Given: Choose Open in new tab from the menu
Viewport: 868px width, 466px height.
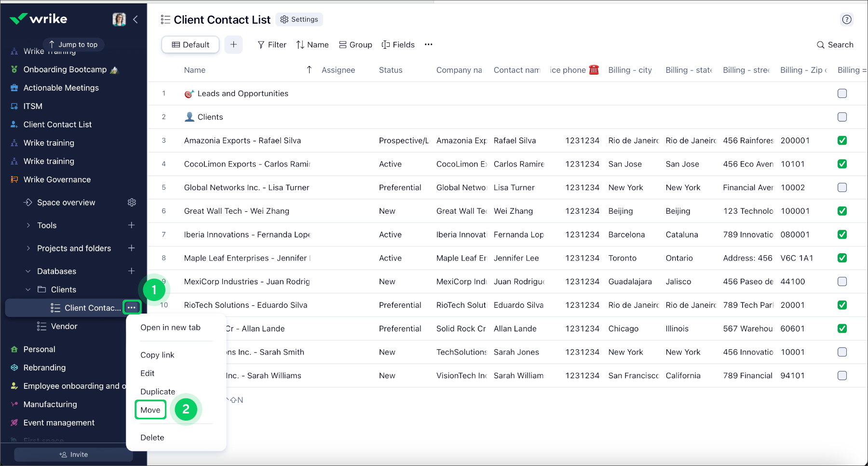Looking at the screenshot, I should coord(170,327).
